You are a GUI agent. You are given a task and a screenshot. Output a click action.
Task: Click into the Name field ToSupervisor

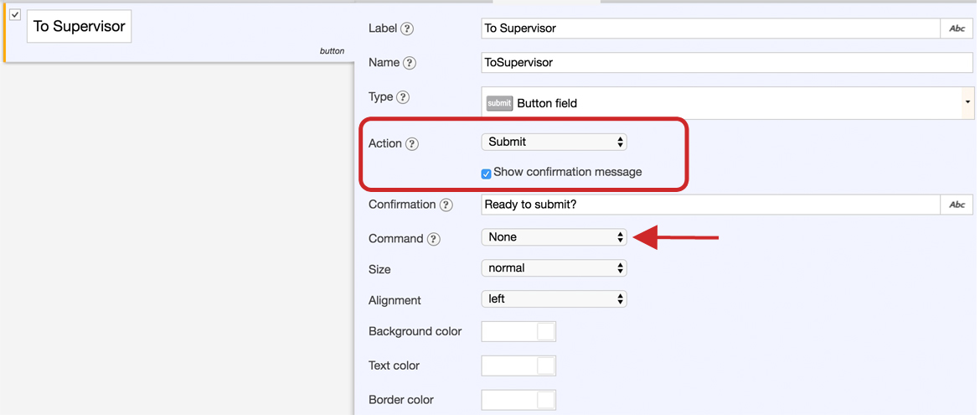[727, 63]
